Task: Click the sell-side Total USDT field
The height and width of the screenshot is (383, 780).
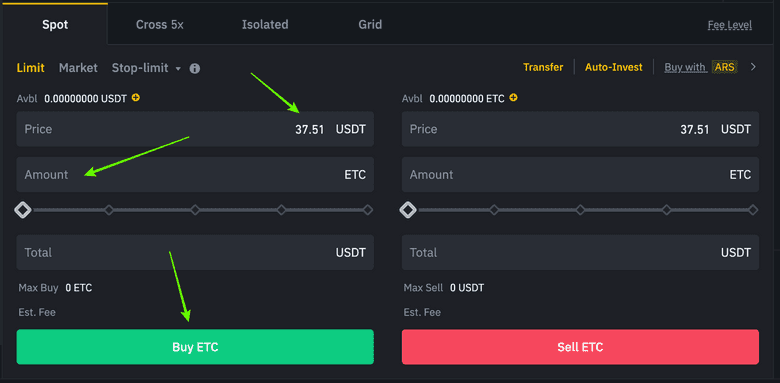Action: (x=580, y=253)
